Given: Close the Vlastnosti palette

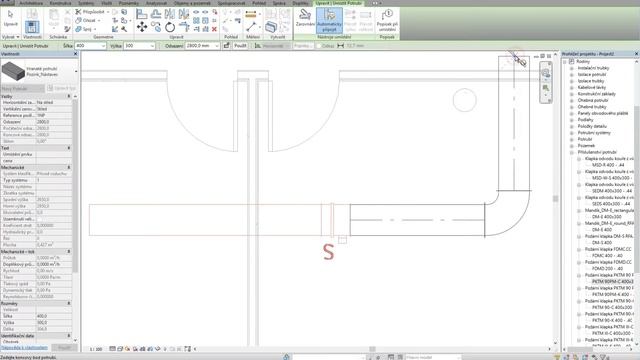Looking at the screenshot, I should coord(76,54).
